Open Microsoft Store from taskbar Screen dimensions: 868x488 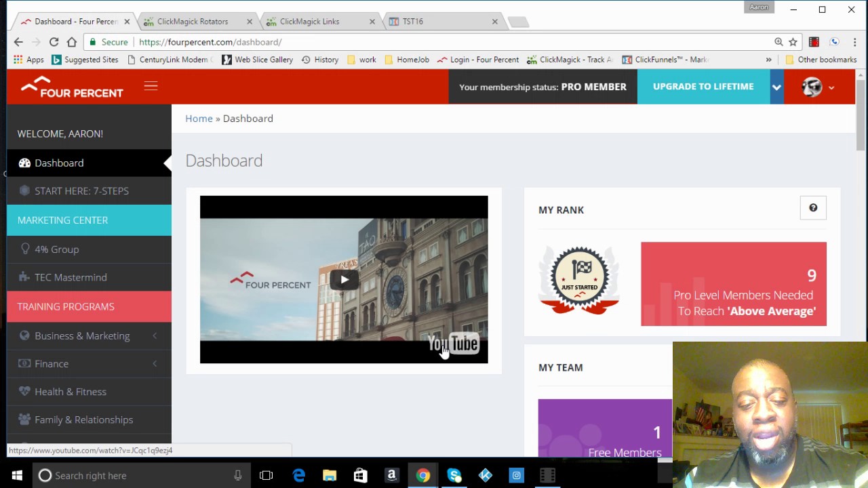(x=361, y=476)
